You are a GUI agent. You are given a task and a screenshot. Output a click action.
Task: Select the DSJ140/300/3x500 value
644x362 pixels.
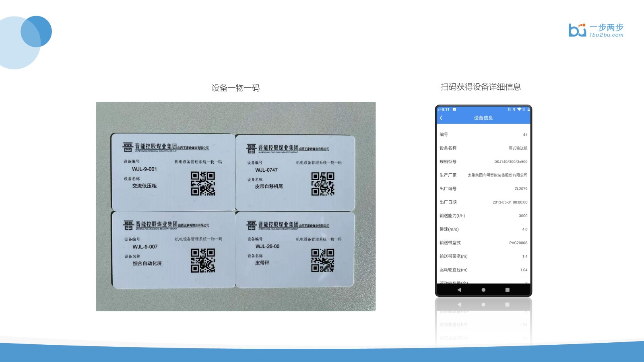511,162
